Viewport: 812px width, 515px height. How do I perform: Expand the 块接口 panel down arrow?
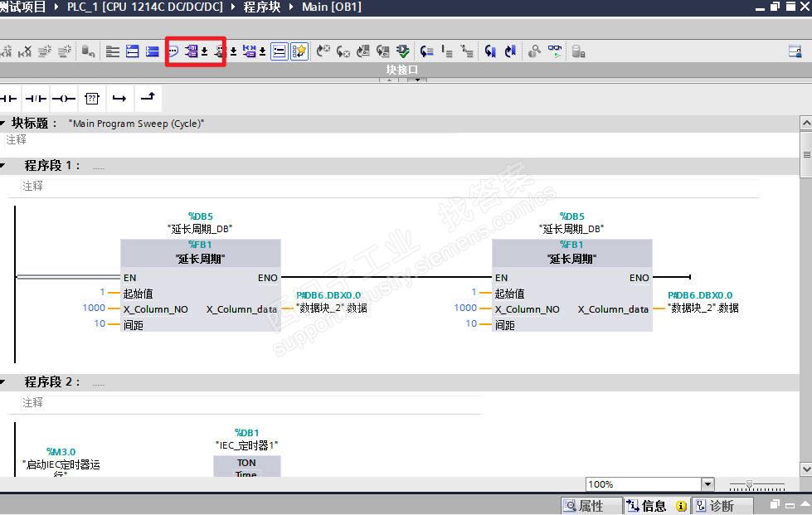click(417, 80)
